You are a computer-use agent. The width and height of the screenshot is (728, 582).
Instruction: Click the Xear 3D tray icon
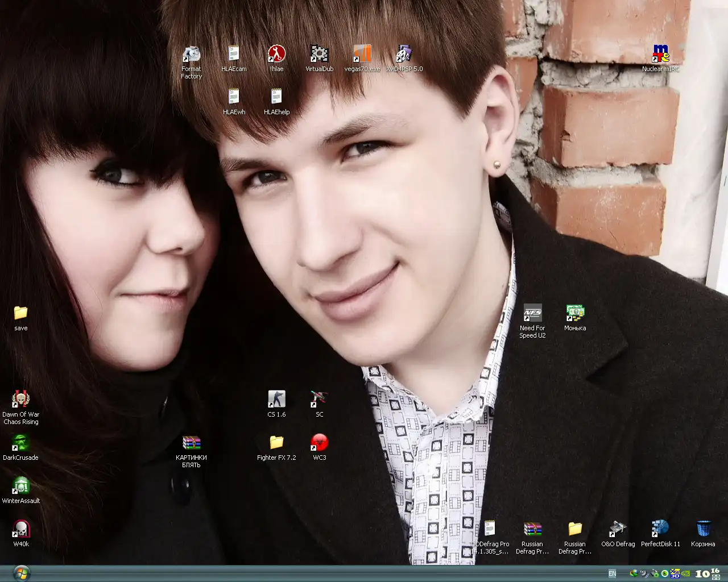[x=675, y=573]
